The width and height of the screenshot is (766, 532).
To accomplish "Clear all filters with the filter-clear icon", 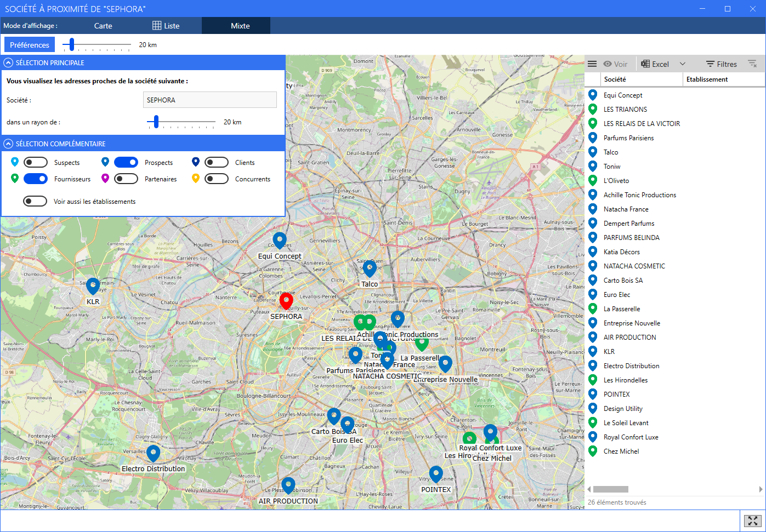I will 752,64.
